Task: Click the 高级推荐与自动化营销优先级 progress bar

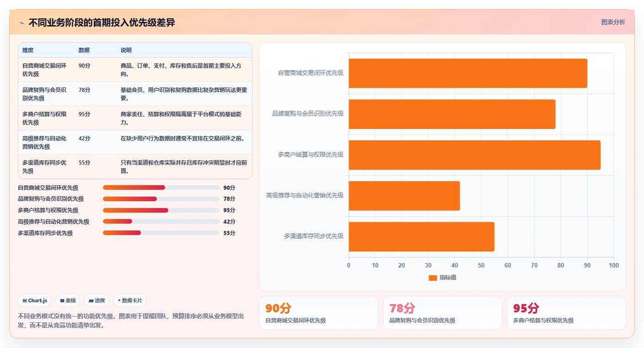Action: (161, 222)
